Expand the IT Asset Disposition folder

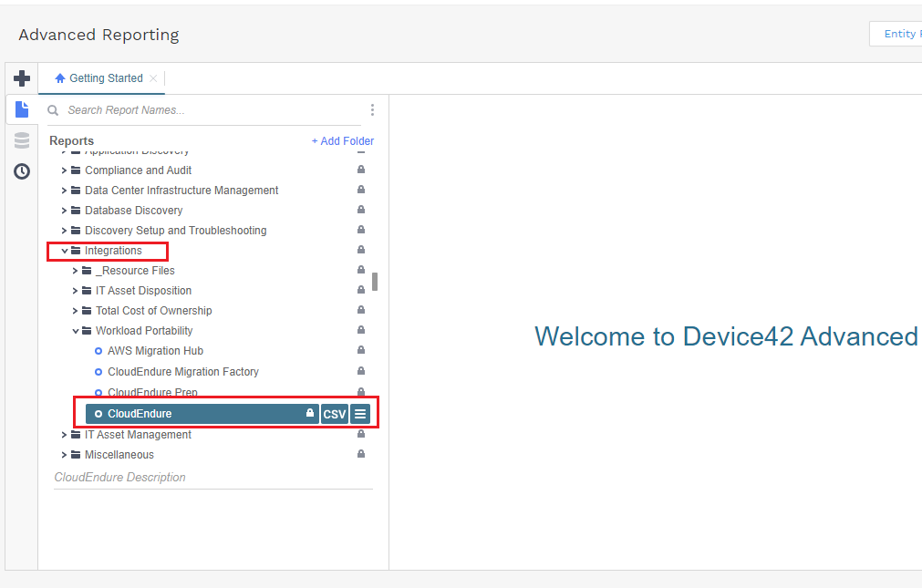click(x=76, y=291)
